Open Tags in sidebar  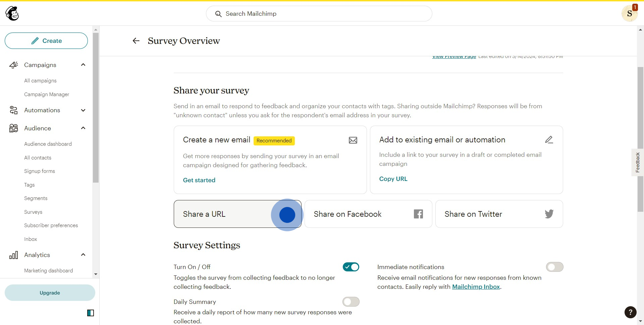pos(30,185)
